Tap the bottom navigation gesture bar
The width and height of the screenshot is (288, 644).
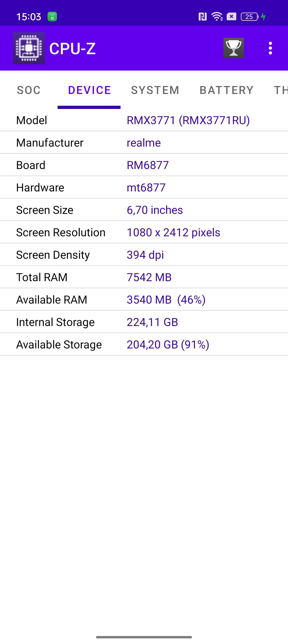click(x=144, y=637)
